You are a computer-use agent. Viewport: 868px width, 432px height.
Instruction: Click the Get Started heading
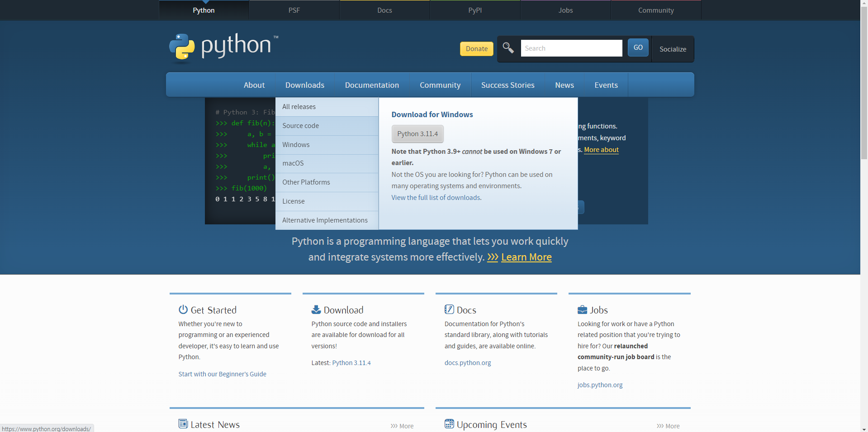click(x=213, y=310)
